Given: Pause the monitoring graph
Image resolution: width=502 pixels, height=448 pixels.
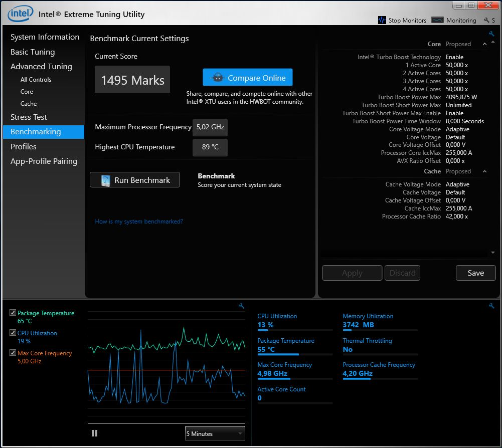Looking at the screenshot, I should 94,433.
